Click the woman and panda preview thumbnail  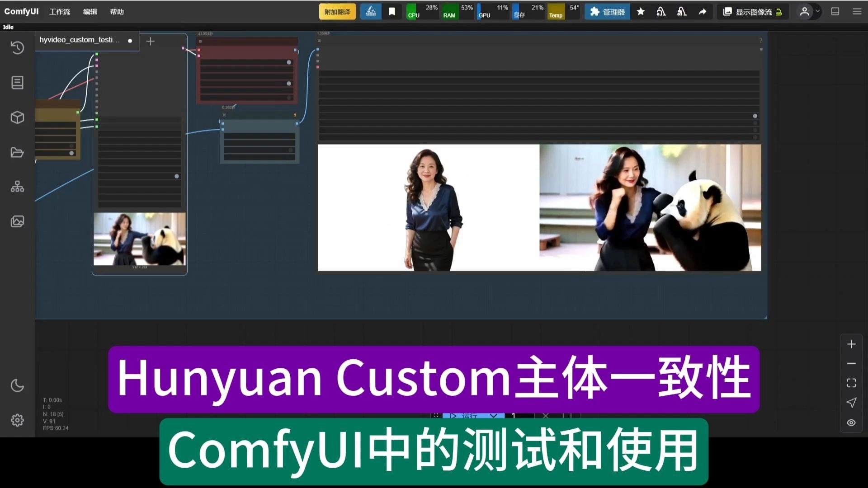click(140, 239)
